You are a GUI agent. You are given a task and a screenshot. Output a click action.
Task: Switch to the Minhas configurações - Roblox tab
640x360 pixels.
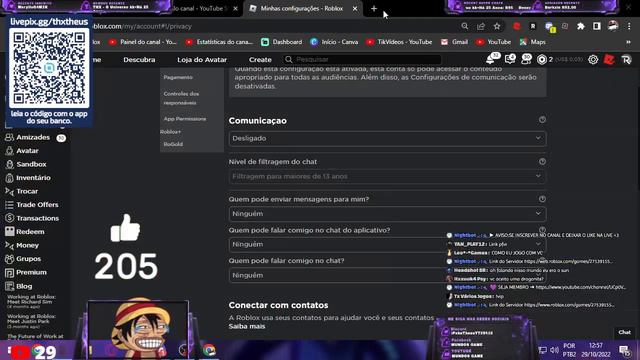click(302, 8)
